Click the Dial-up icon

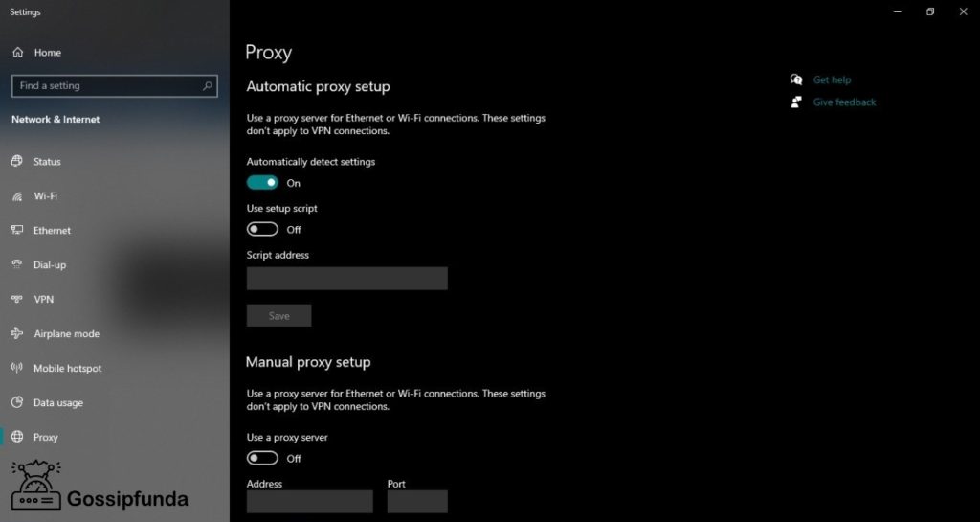(17, 264)
